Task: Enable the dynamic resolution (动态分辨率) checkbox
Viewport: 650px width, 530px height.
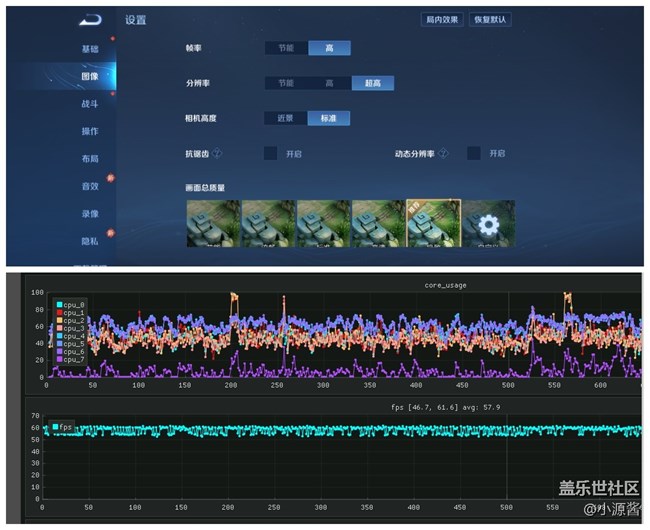Action: tap(474, 153)
